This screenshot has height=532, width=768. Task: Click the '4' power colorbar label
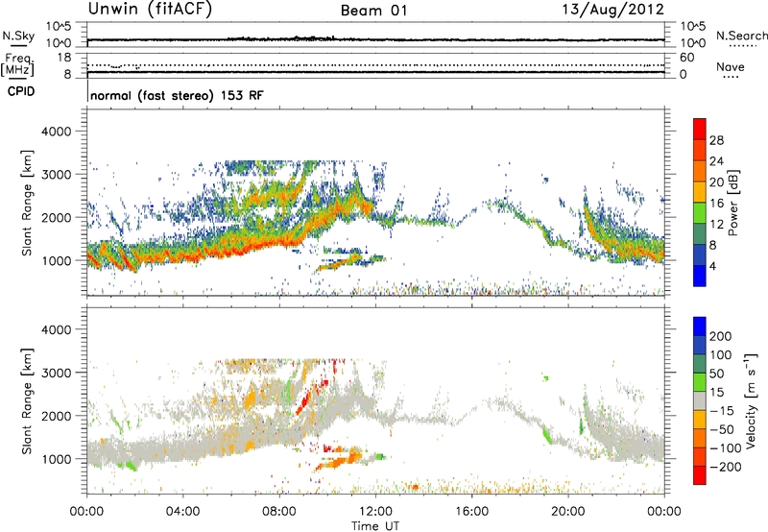[x=712, y=266]
